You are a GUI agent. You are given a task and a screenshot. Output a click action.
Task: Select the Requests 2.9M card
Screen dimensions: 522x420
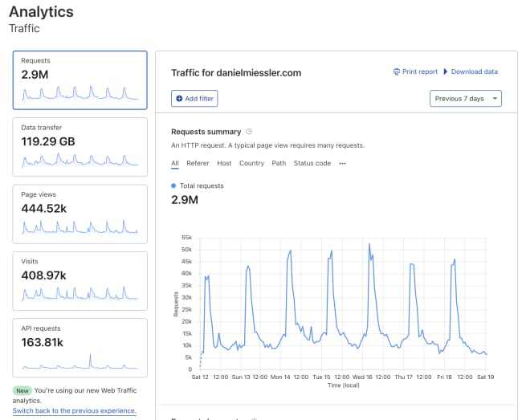(80, 80)
